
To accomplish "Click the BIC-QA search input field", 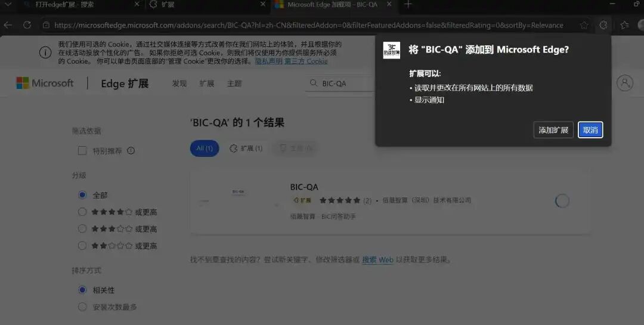I will pos(341,83).
